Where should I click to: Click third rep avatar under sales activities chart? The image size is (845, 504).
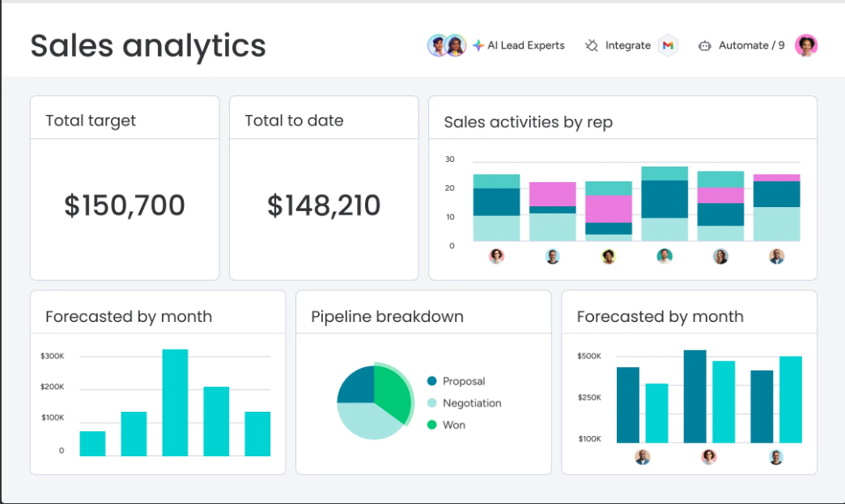click(x=609, y=256)
